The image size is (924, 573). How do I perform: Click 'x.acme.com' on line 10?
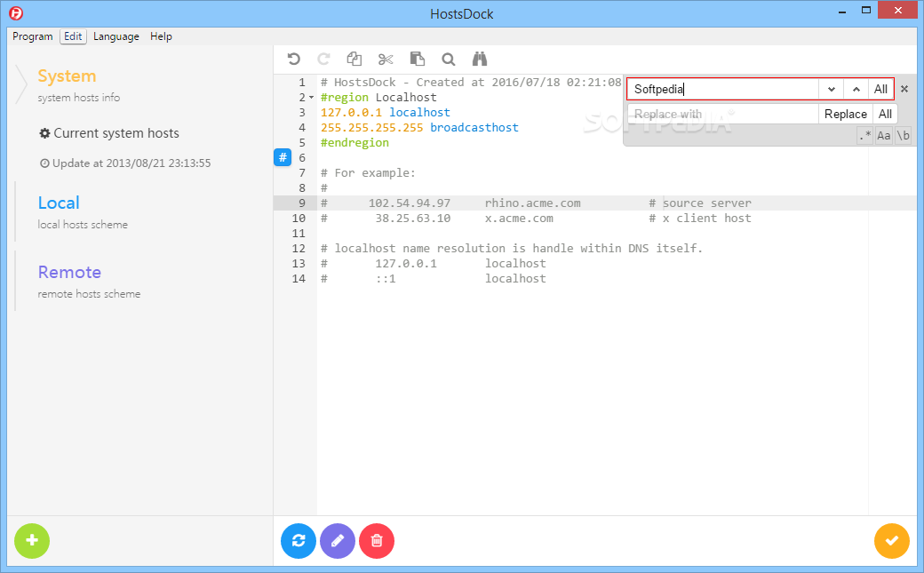[519, 219]
